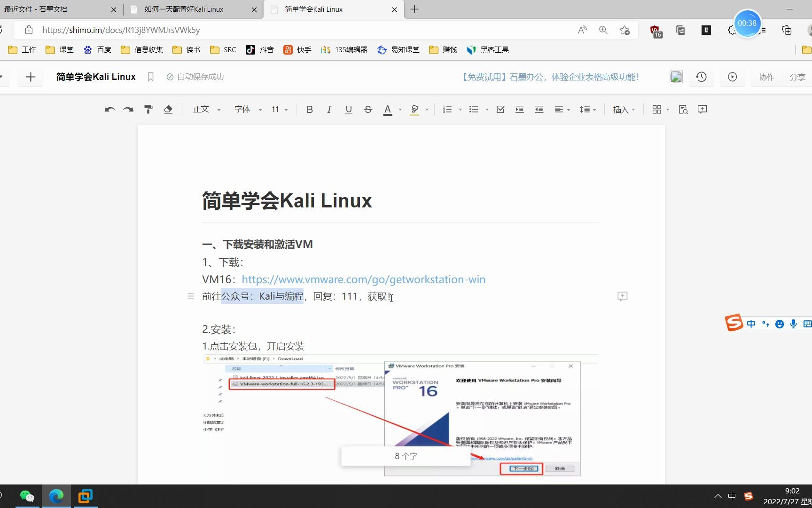The image size is (812, 508).
Task: Click the browser address bar URL
Action: [121, 30]
